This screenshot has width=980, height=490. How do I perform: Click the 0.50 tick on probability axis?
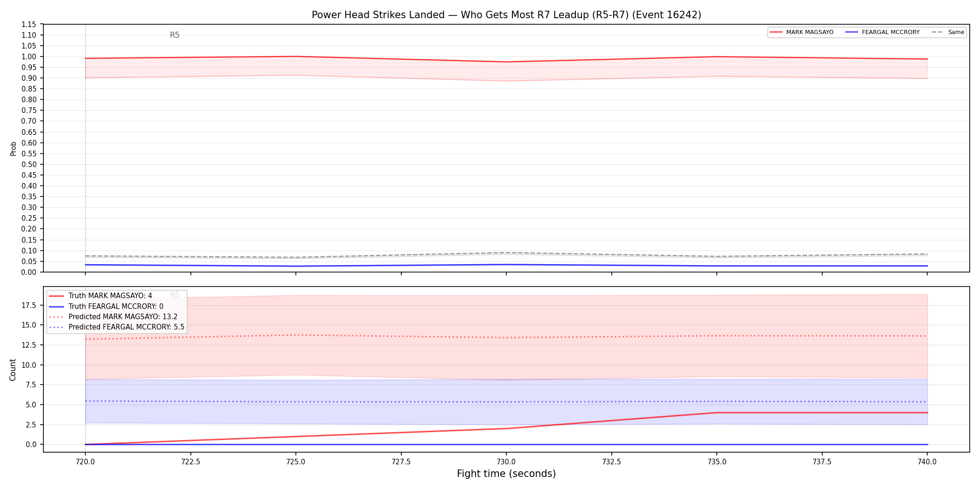pyautogui.click(x=29, y=164)
